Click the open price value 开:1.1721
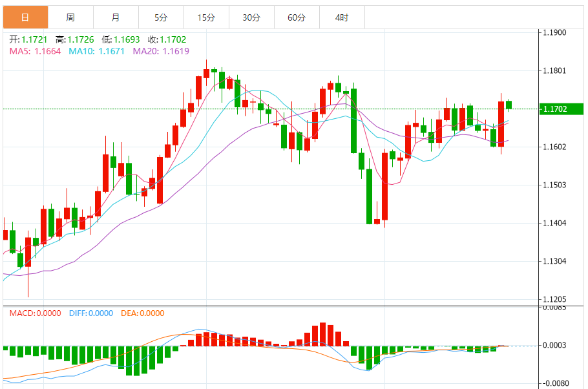588x389 pixels. point(28,39)
